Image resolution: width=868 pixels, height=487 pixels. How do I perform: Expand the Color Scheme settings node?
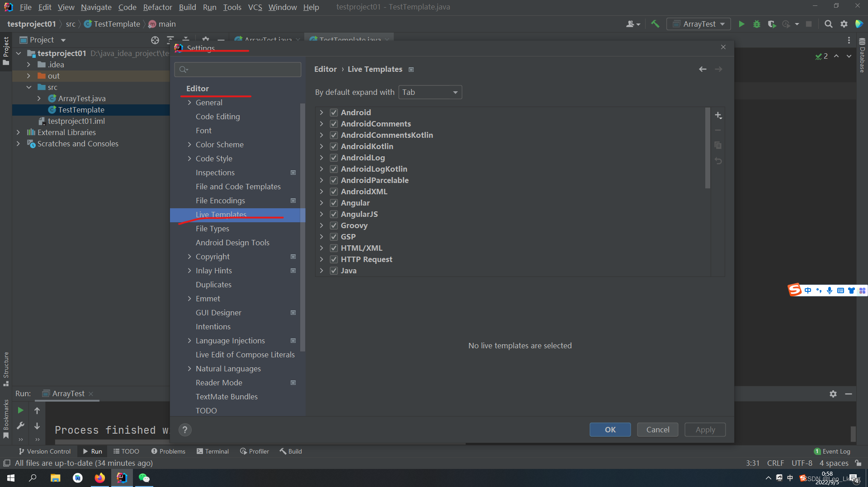pyautogui.click(x=189, y=145)
